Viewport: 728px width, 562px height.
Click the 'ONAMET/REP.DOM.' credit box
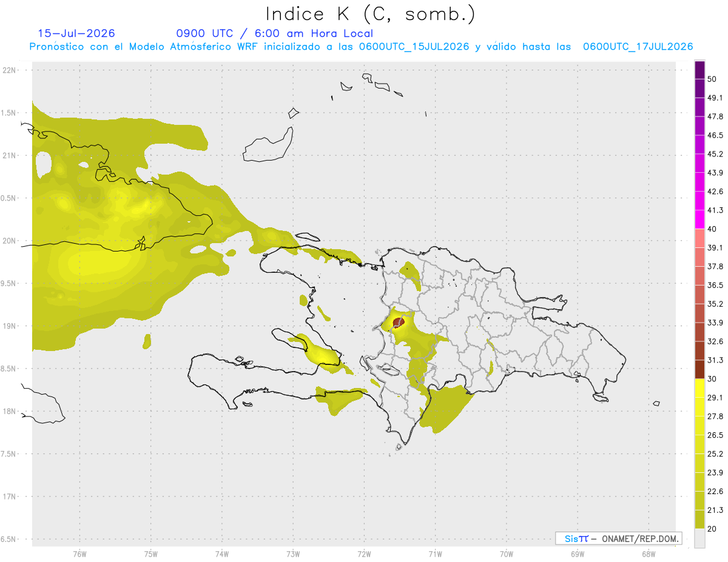click(619, 538)
